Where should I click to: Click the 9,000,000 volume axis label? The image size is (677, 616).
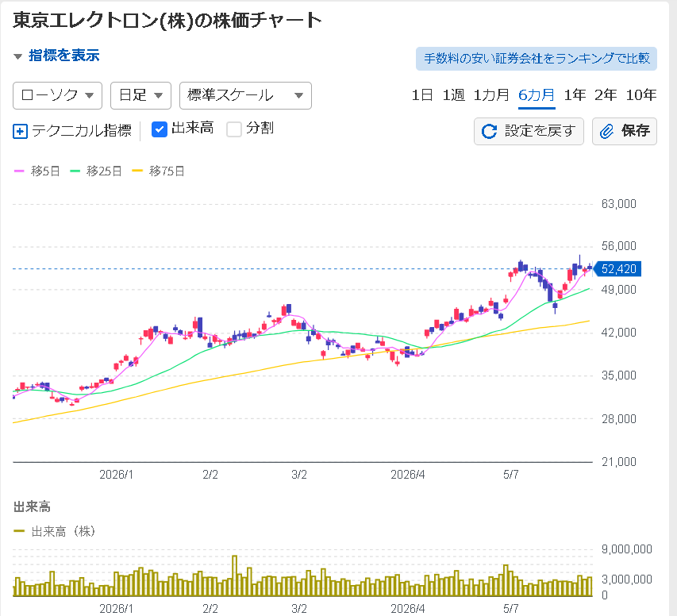(626, 549)
